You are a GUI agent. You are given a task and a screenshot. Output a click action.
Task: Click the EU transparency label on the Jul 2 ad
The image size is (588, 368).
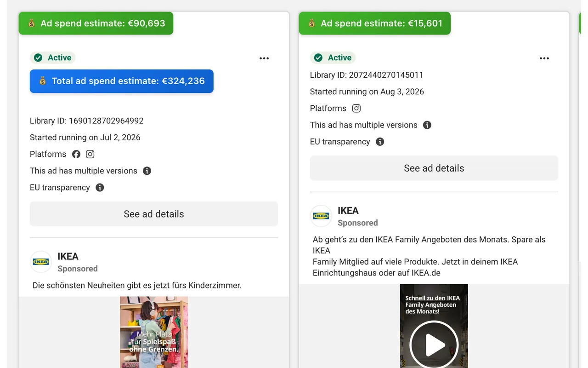(60, 187)
